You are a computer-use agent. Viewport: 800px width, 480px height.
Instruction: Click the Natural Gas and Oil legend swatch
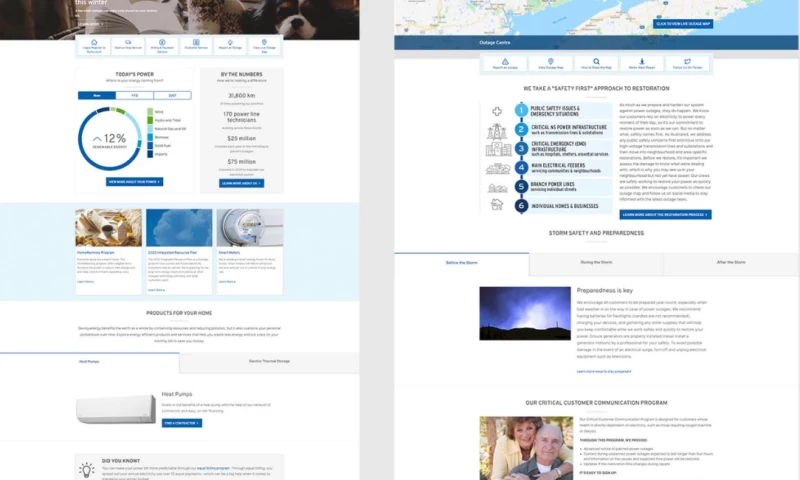[150, 129]
